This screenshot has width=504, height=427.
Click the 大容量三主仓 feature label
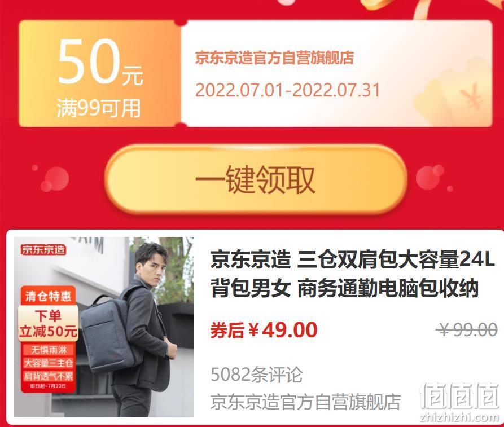(x=48, y=363)
